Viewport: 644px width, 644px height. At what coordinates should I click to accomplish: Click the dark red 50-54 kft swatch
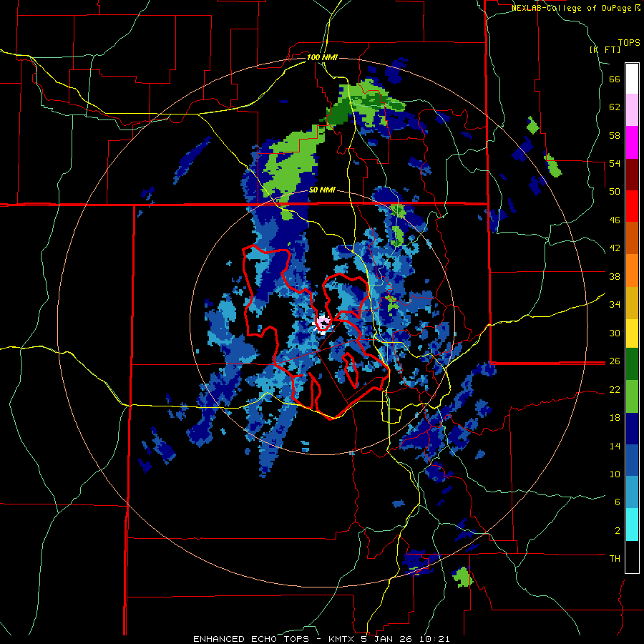coord(632,175)
